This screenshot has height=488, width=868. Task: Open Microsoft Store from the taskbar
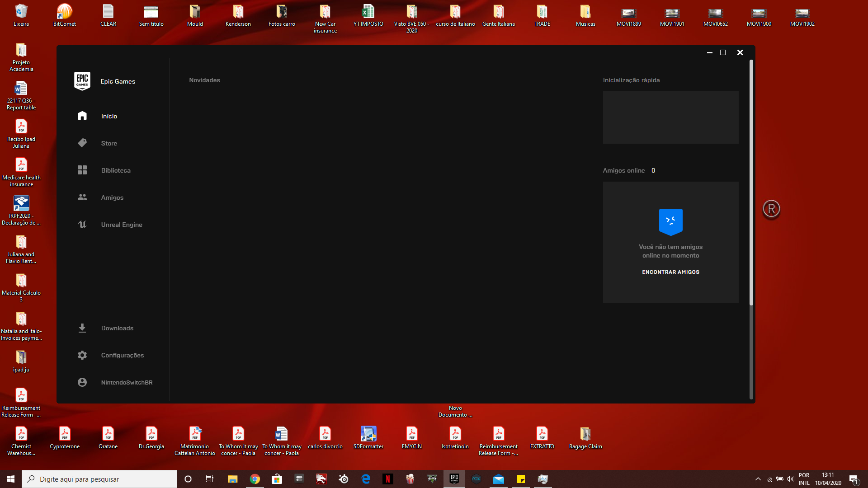coord(277,479)
